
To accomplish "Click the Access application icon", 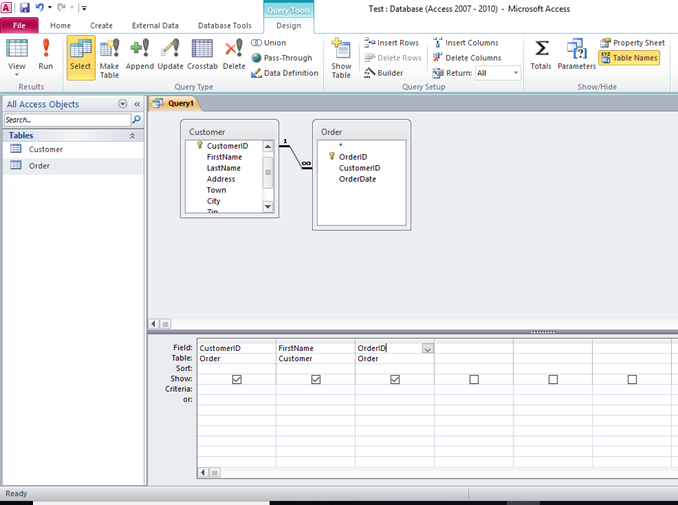I will [6, 7].
